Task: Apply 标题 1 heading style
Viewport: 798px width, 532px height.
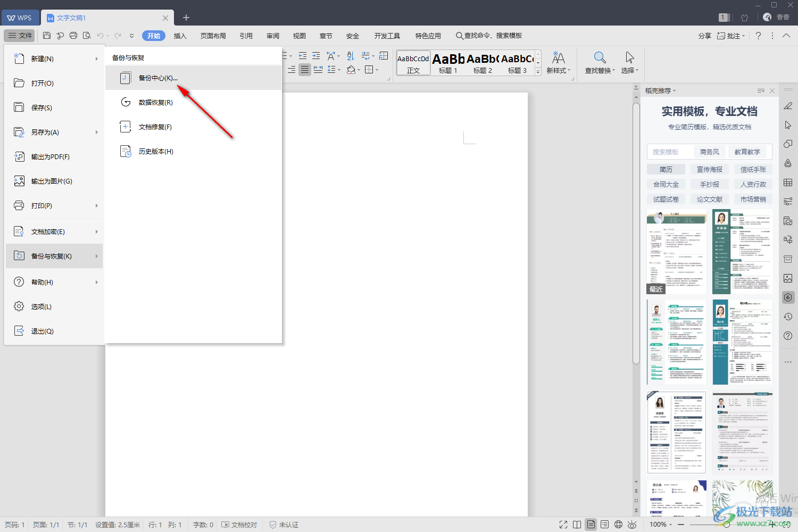Action: pos(448,63)
